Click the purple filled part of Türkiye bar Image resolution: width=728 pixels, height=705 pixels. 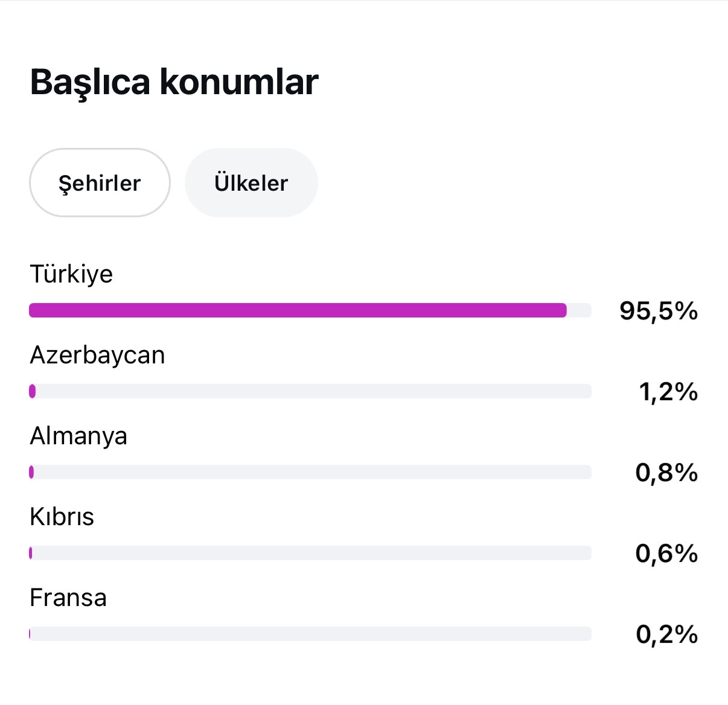[x=298, y=310]
